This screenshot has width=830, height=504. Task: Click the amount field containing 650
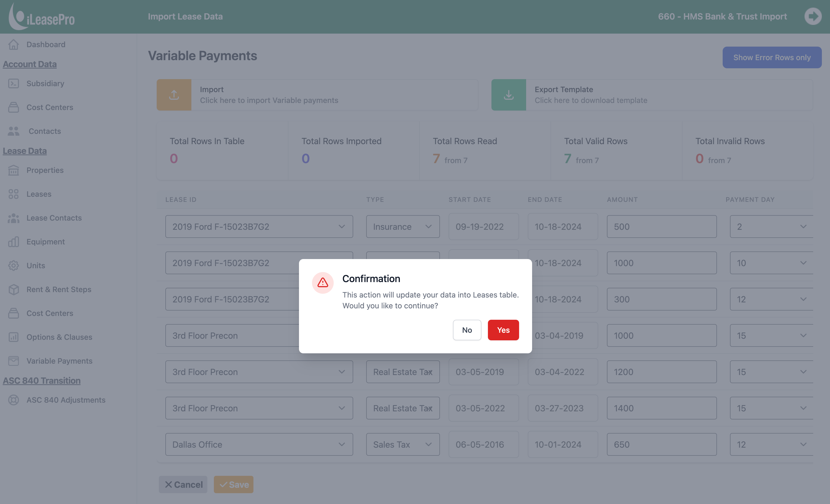(662, 444)
